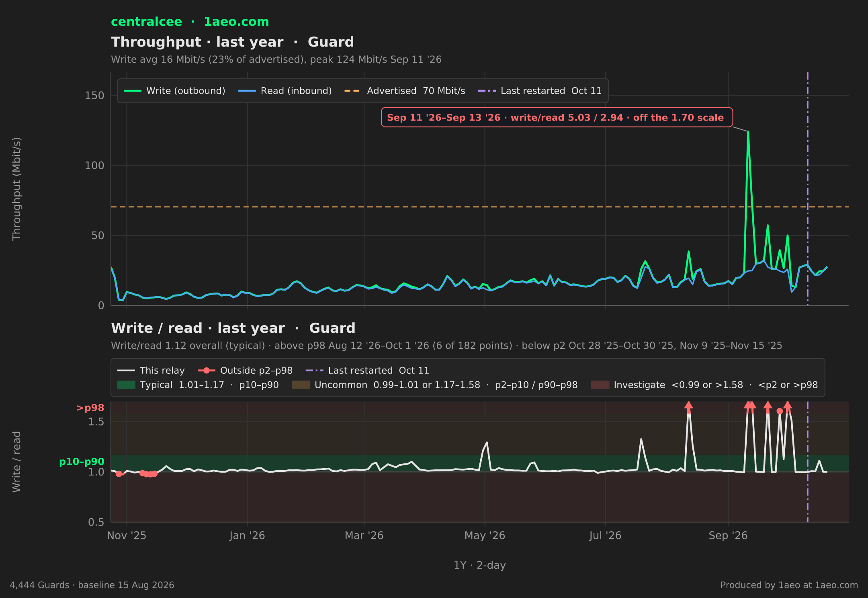Click the Outside p2–p98 legend marker

pyautogui.click(x=207, y=371)
